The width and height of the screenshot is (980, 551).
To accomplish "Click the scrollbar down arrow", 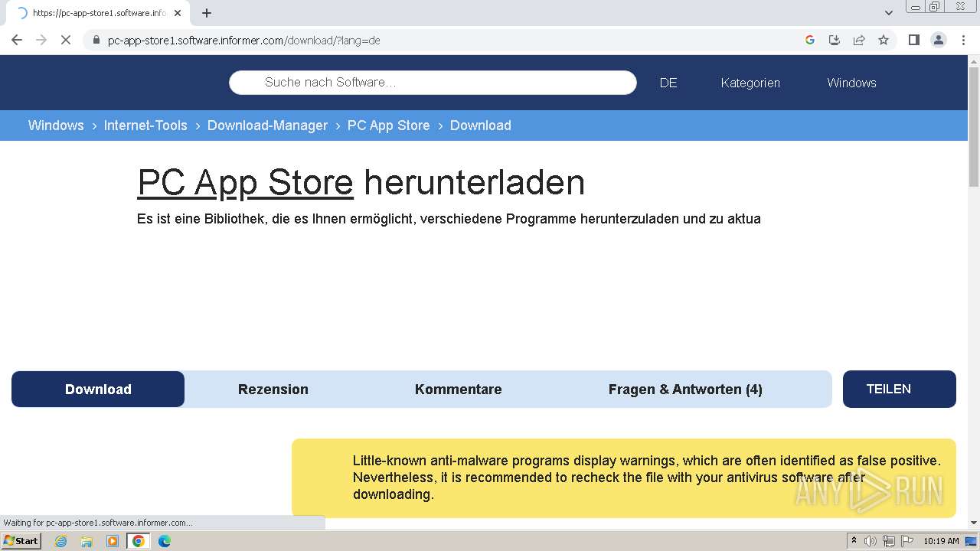I will (x=974, y=522).
